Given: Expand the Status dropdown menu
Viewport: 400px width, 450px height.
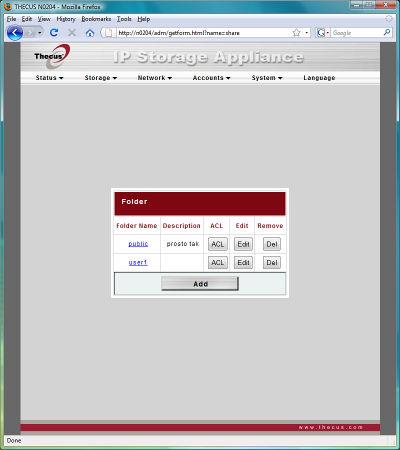Looking at the screenshot, I should click(49, 78).
